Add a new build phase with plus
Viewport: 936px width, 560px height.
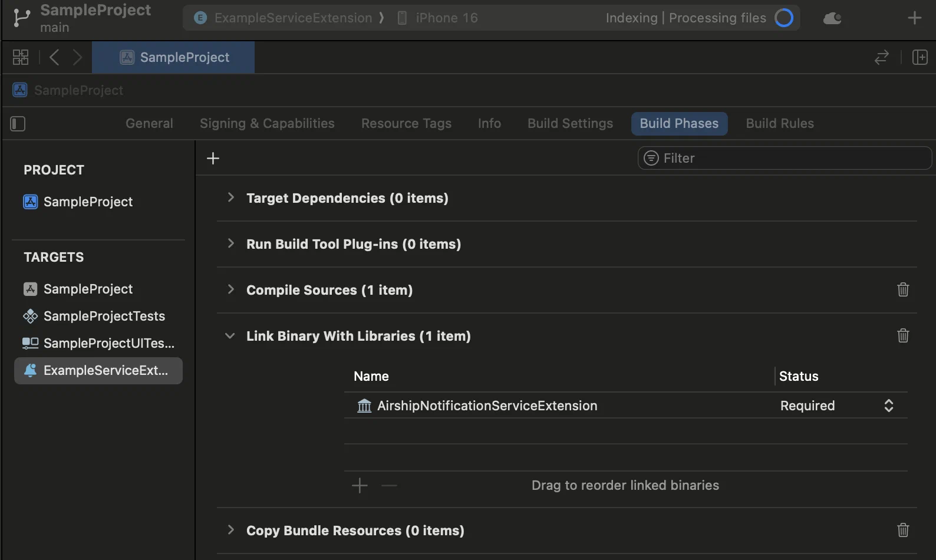tap(213, 158)
